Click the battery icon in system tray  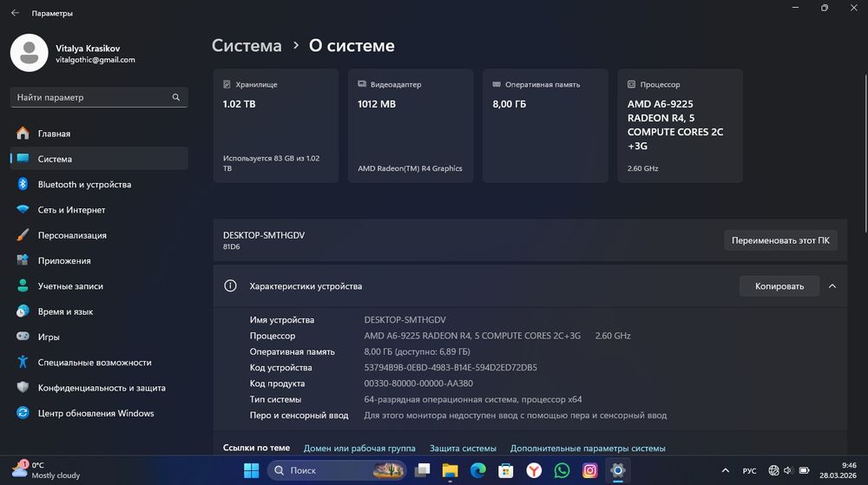click(x=804, y=470)
